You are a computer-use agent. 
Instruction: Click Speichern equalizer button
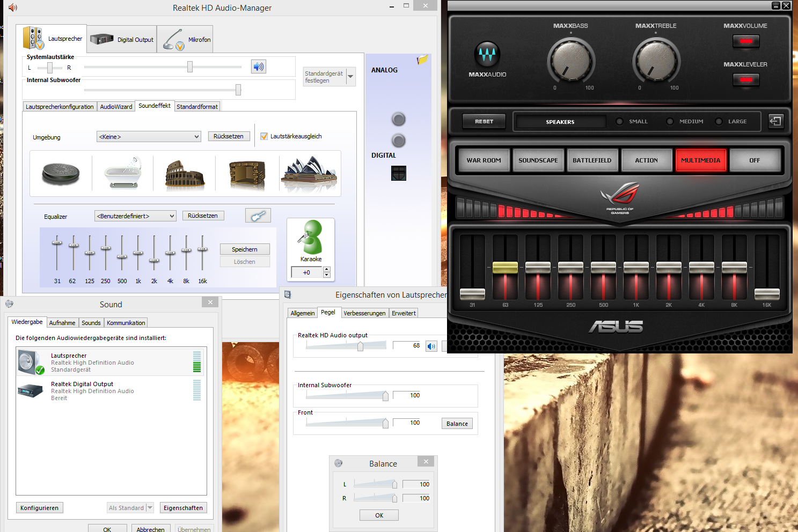pyautogui.click(x=245, y=249)
